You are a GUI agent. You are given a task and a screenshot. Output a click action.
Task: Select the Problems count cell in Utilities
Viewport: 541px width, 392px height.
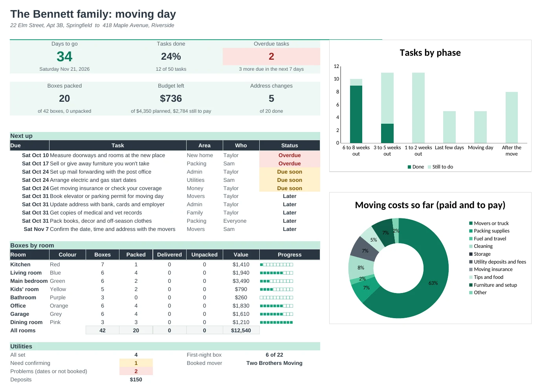coord(136,372)
